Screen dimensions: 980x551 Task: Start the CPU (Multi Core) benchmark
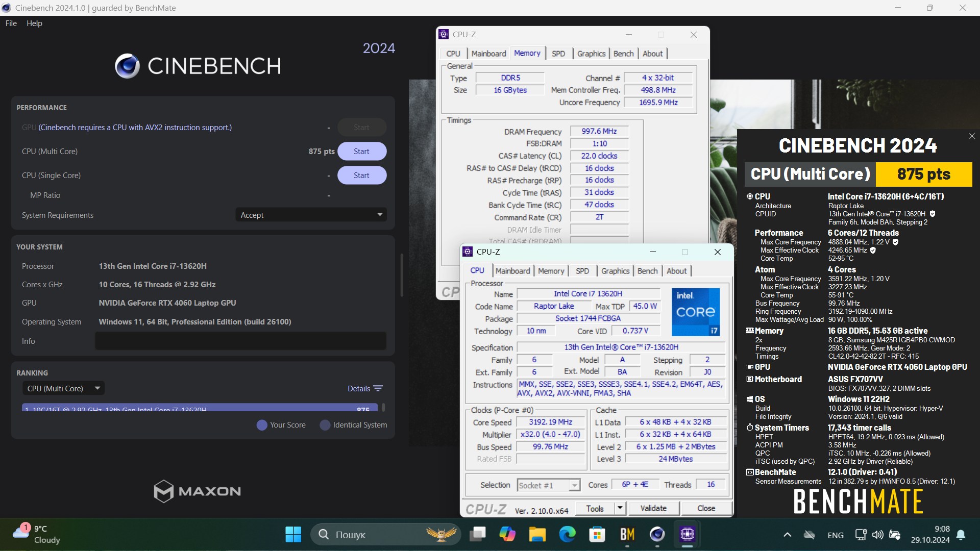(361, 152)
